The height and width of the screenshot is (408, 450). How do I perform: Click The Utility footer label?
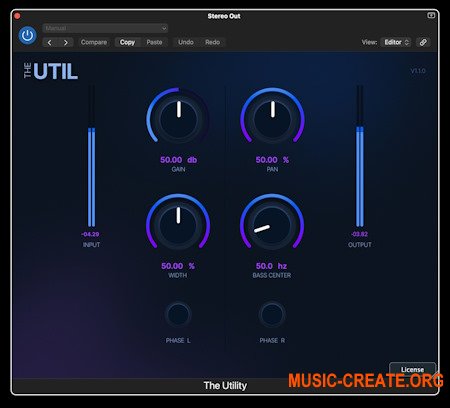click(225, 386)
